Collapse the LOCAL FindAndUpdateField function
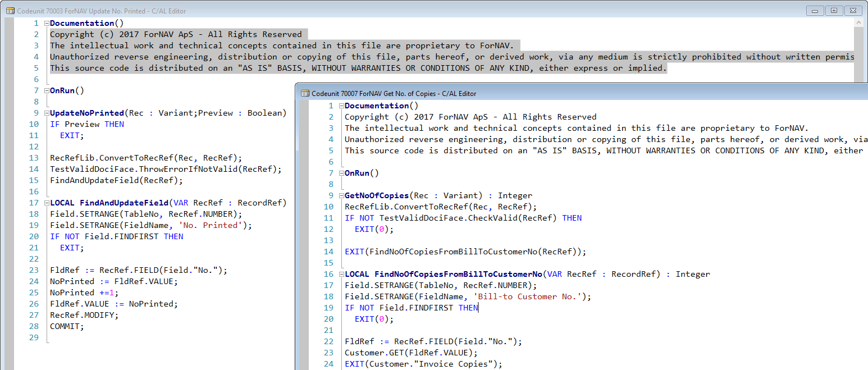 [x=47, y=203]
